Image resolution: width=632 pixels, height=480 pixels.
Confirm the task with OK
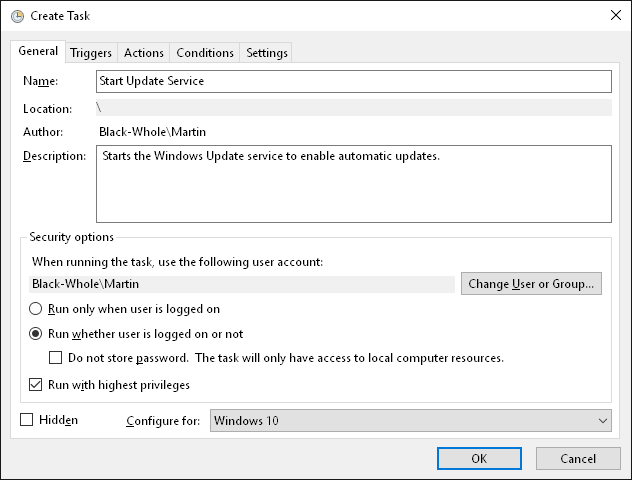tap(479, 459)
